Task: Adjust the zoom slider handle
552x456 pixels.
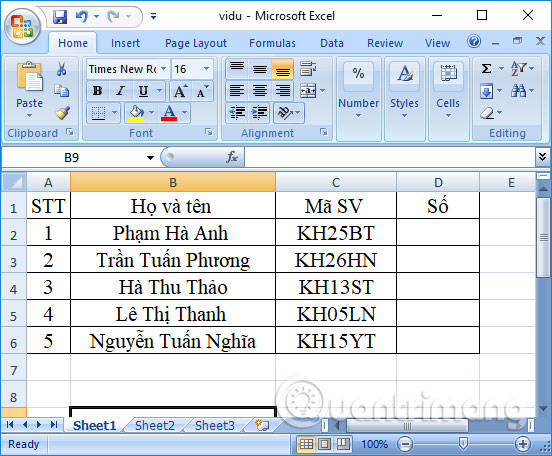Action: (x=463, y=444)
